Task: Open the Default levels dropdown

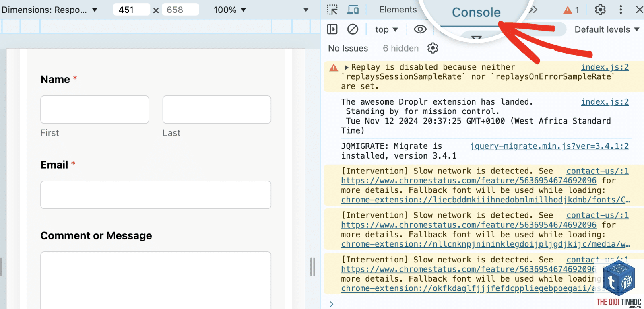Action: pos(607,29)
